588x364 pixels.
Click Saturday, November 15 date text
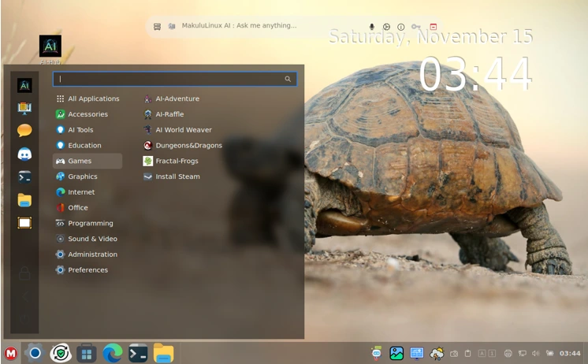pos(431,37)
